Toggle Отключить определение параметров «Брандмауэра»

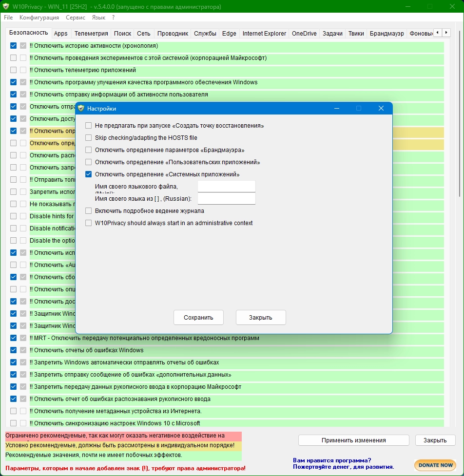click(88, 150)
